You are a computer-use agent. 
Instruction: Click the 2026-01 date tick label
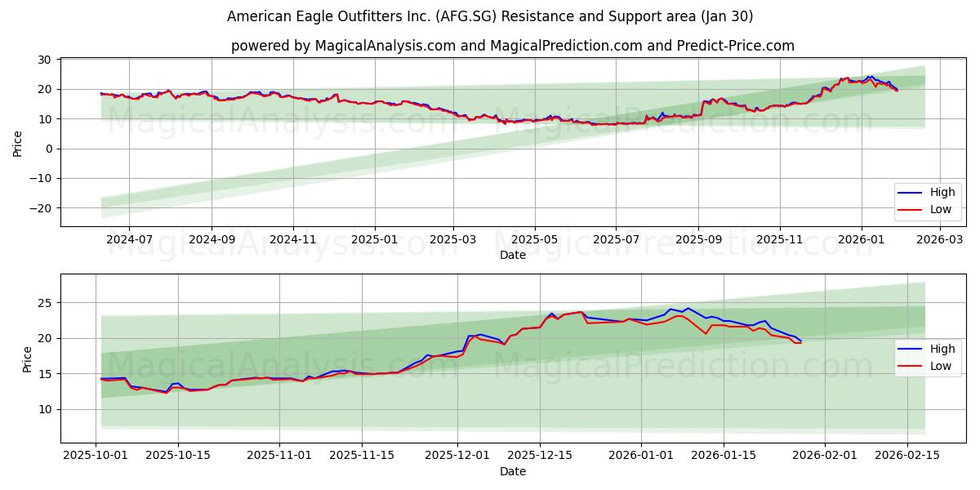861,240
